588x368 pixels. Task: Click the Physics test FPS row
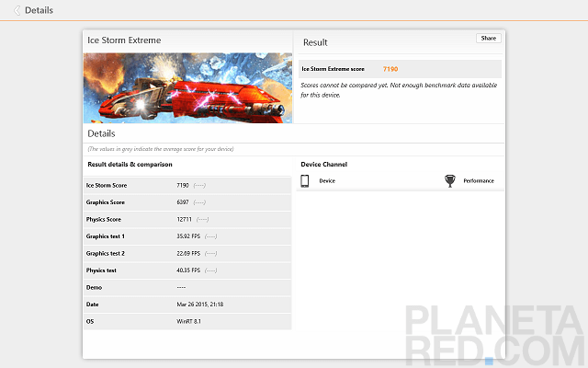pos(187,270)
